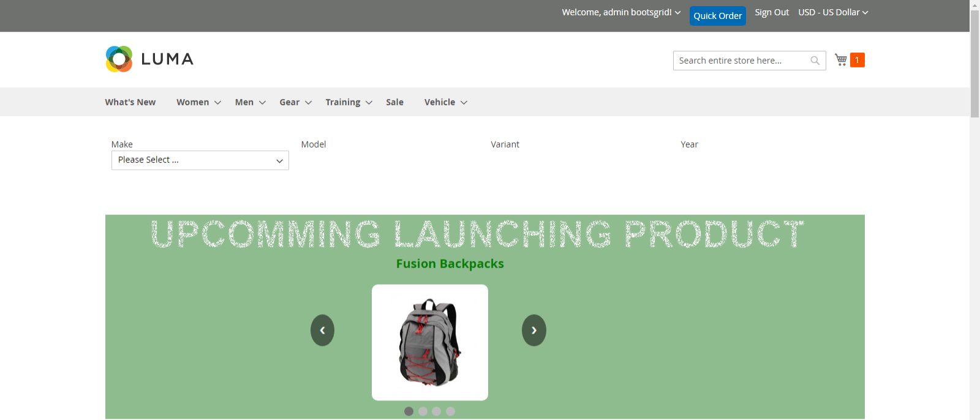
Task: Click the search magnifier icon
Action: coord(815,61)
